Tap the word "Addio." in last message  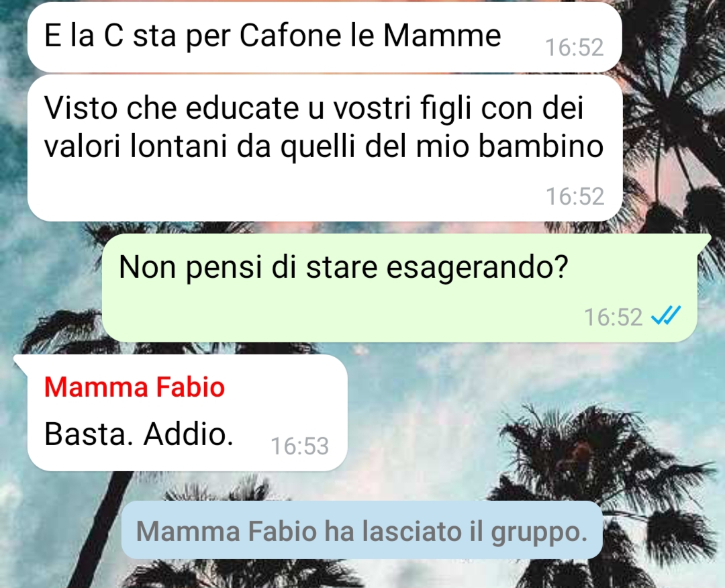[188, 434]
